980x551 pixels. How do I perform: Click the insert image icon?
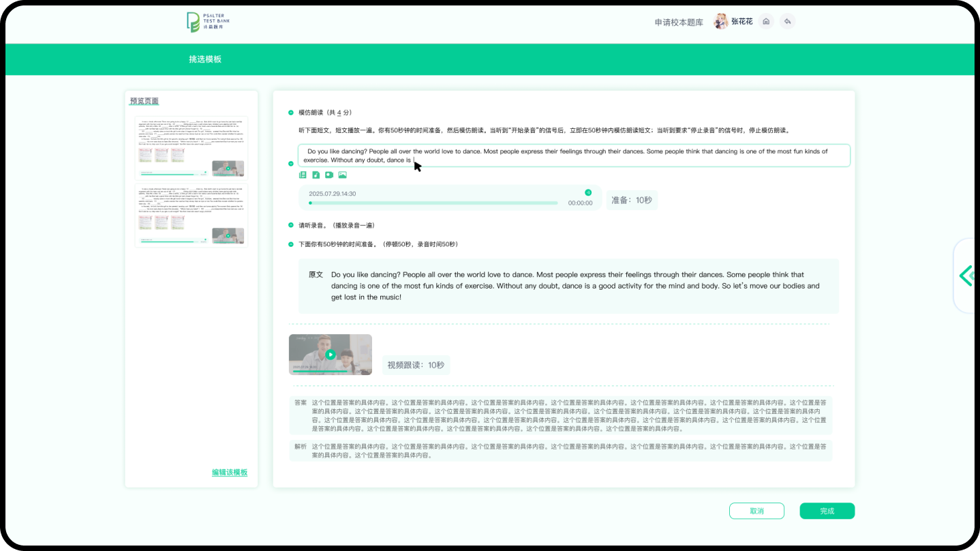(x=342, y=175)
